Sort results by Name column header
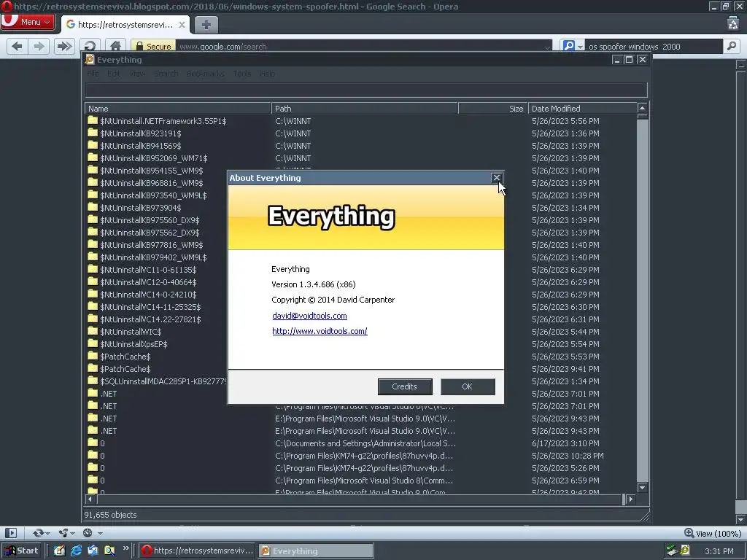Image resolution: width=747 pixels, height=560 pixels. [x=178, y=109]
